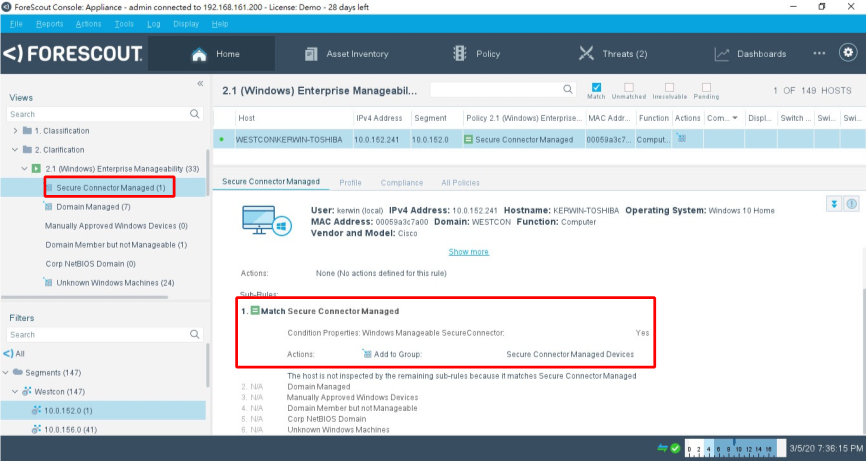The height and width of the screenshot is (461, 866).
Task: Click the connection status arrows icon
Action: [x=662, y=448]
